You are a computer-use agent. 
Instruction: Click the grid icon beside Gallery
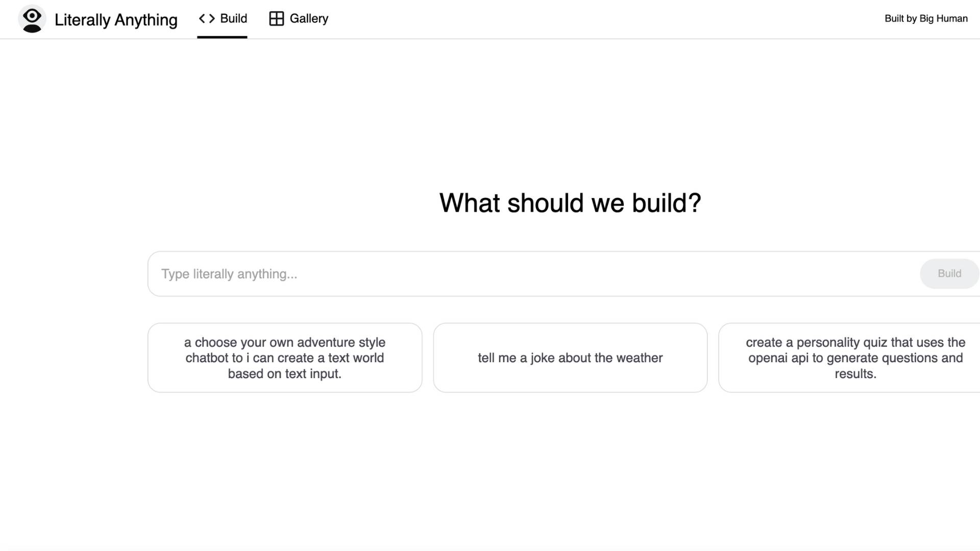(x=276, y=19)
